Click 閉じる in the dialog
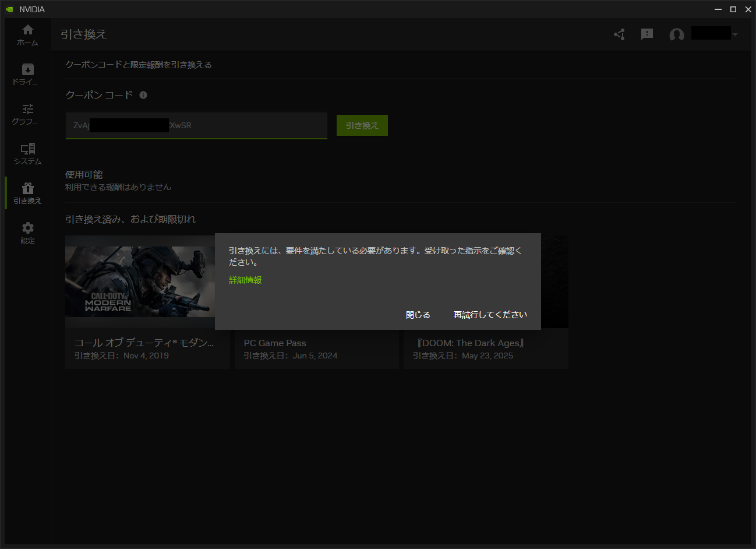The image size is (756, 549). [x=418, y=315]
